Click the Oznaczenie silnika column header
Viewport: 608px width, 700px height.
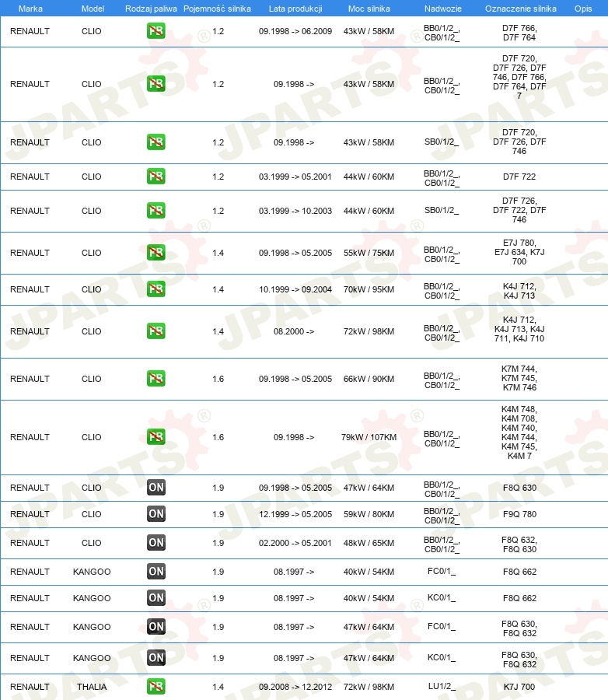(521, 9)
